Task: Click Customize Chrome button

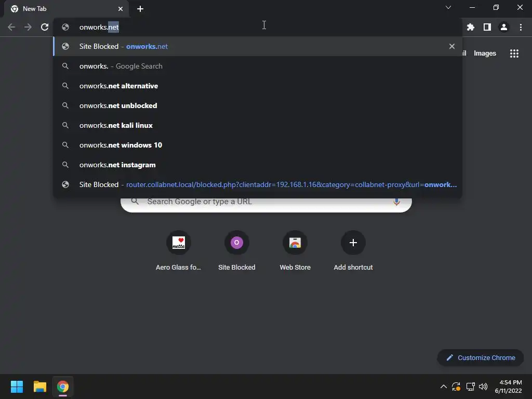Action: (481, 357)
